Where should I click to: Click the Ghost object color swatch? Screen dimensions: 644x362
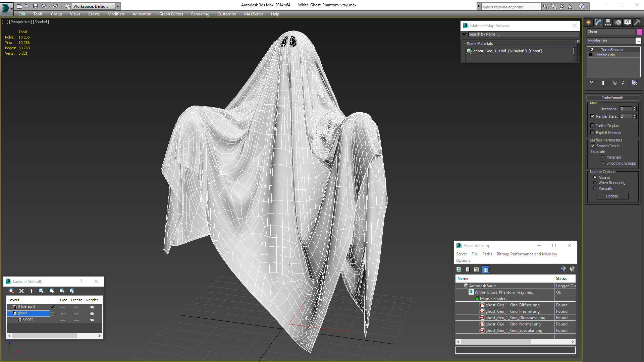point(640,32)
